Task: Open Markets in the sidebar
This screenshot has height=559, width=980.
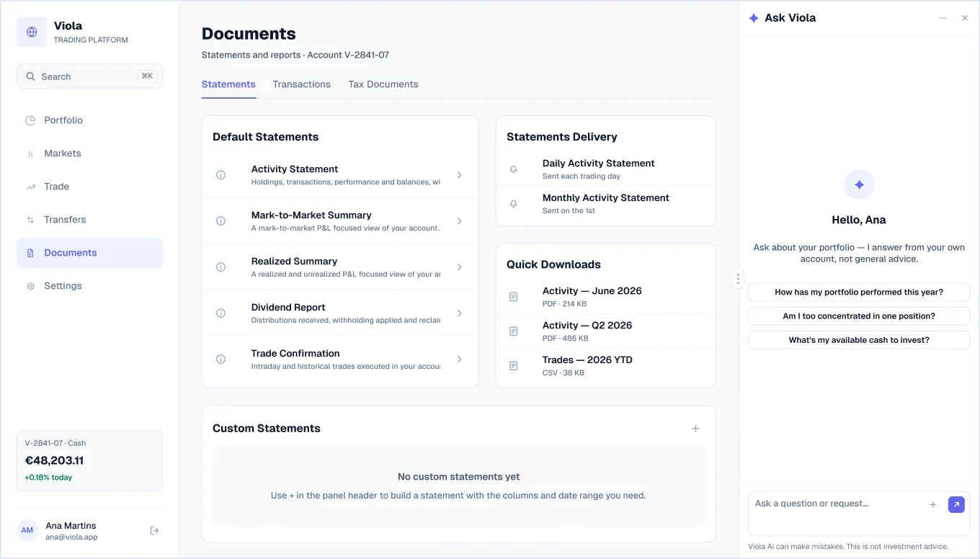Action: 89,153
